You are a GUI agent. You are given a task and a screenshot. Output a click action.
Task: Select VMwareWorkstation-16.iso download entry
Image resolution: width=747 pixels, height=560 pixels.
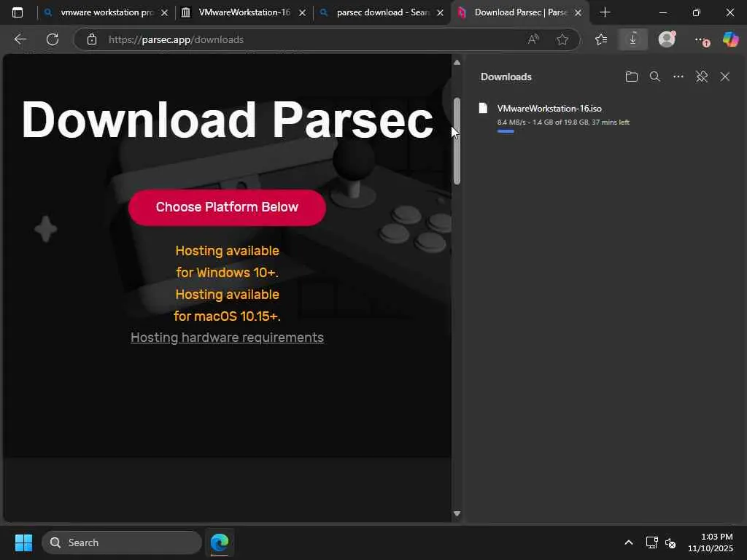[x=605, y=117]
